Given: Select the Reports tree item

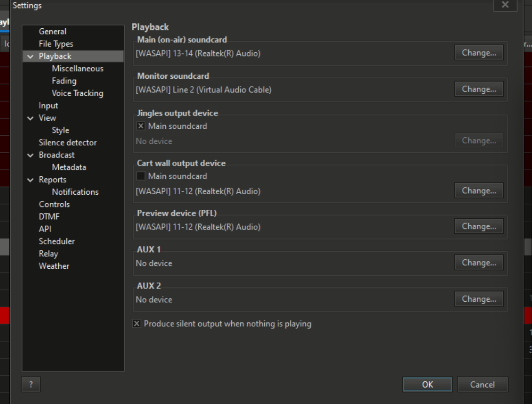Looking at the screenshot, I should click(x=53, y=180).
